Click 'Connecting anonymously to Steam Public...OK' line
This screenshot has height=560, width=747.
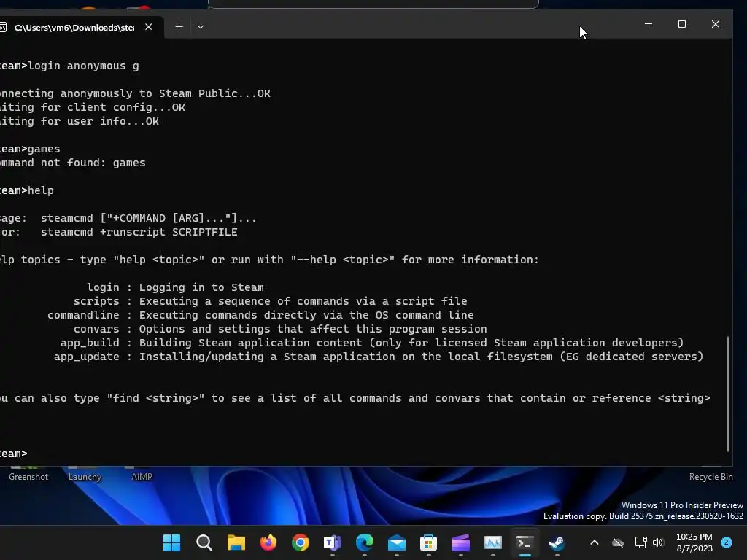pos(135,93)
